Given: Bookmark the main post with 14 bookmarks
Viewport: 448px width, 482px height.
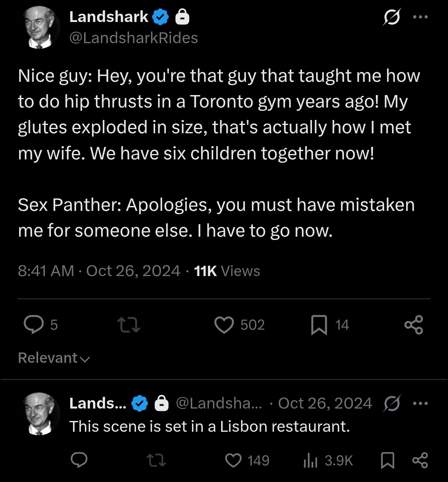Looking at the screenshot, I should 319,325.
